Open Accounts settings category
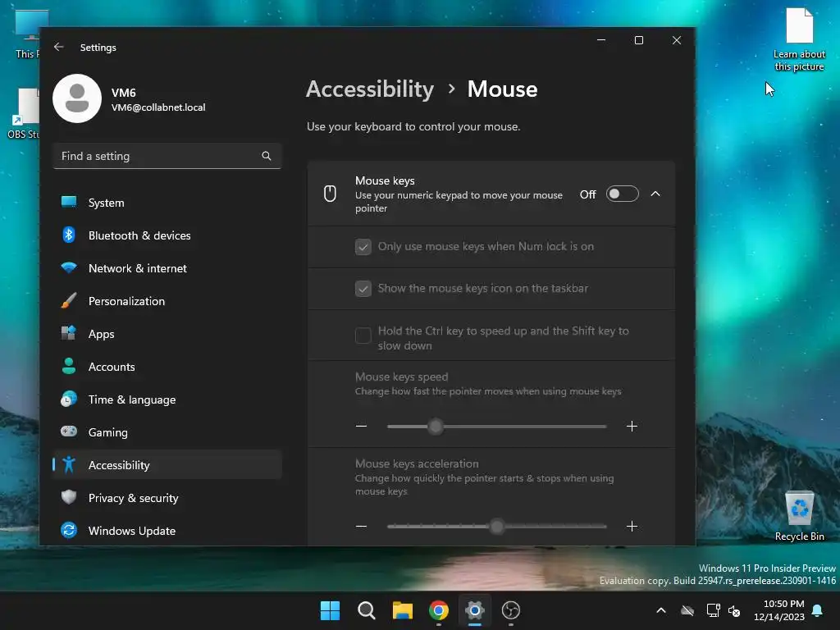 167,367
